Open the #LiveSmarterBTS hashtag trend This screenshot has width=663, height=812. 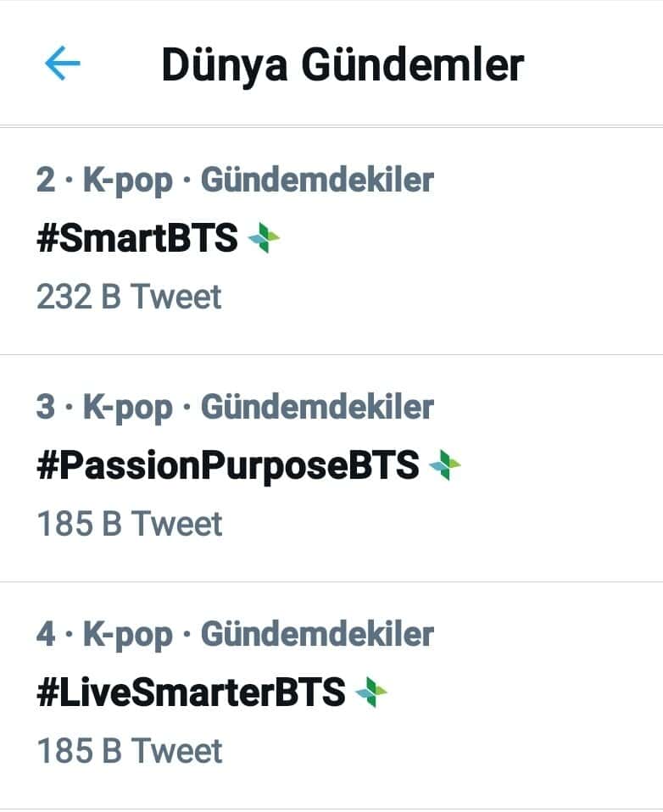pyautogui.click(x=192, y=692)
